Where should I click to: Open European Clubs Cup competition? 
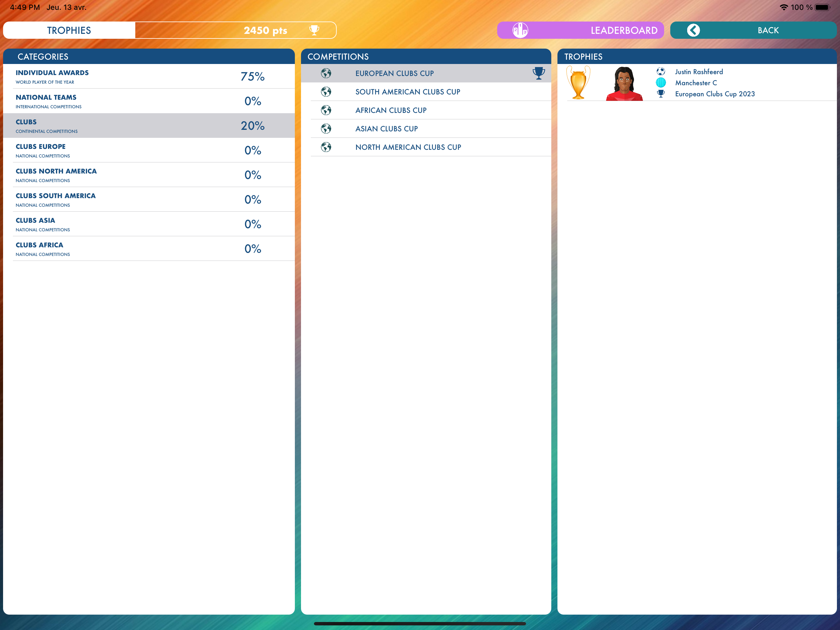pyautogui.click(x=426, y=73)
